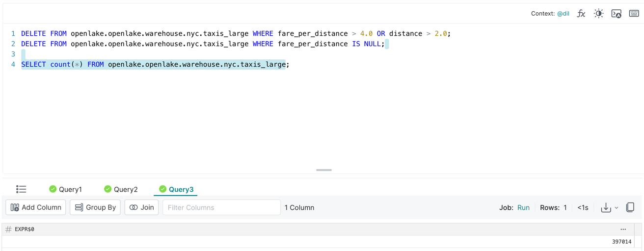This screenshot has width=644, height=251.
Task: Open the @dil context link
Action: (563, 14)
